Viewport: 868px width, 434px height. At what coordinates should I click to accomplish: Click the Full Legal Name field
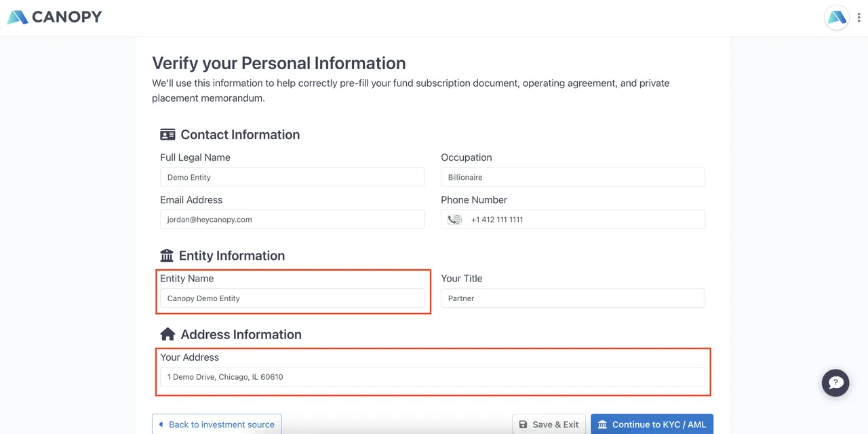[292, 177]
